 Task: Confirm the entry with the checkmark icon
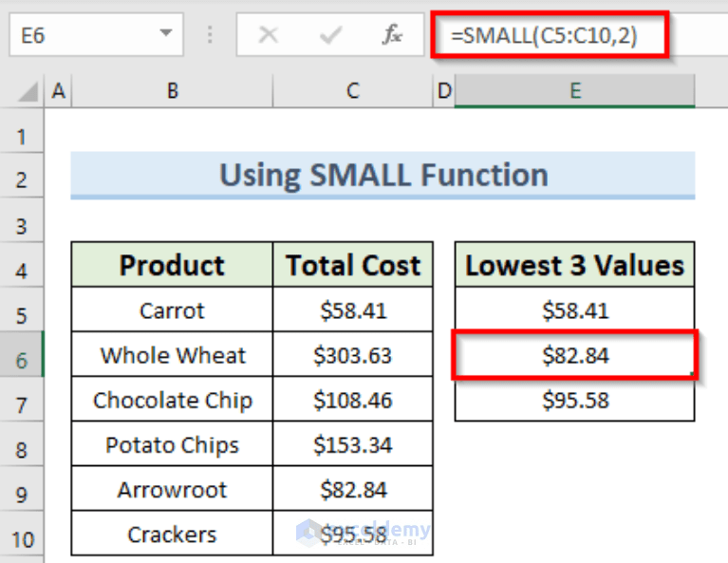(x=330, y=35)
